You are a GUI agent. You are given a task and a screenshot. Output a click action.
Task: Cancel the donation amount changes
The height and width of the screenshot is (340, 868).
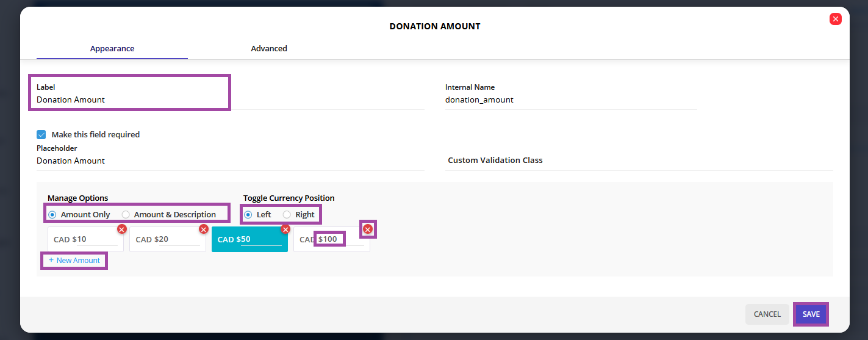767,314
